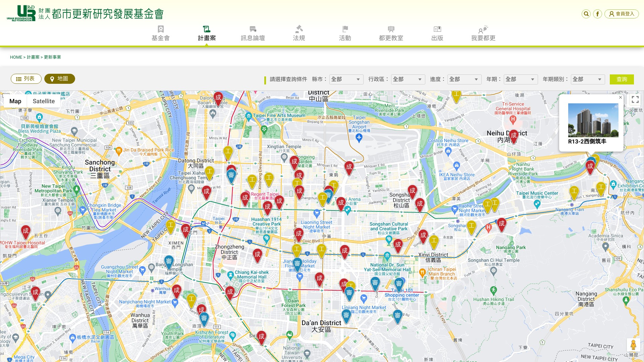Expand the 行政區 district dropdown
The width and height of the screenshot is (644, 362).
pyautogui.click(x=408, y=79)
